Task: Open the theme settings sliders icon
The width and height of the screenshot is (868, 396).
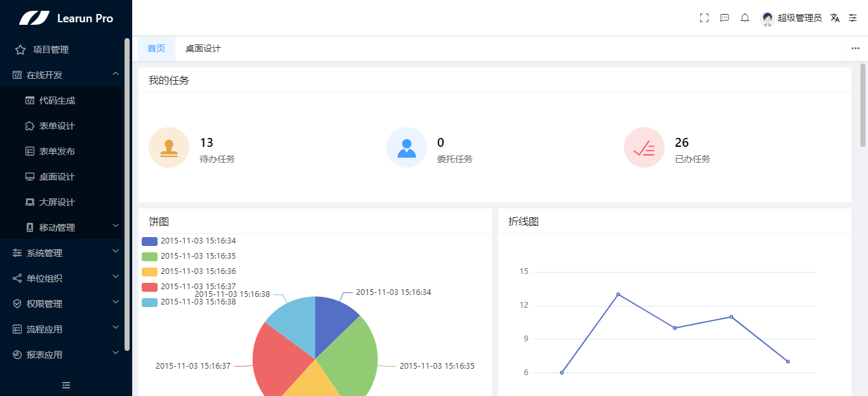Action: [x=853, y=18]
